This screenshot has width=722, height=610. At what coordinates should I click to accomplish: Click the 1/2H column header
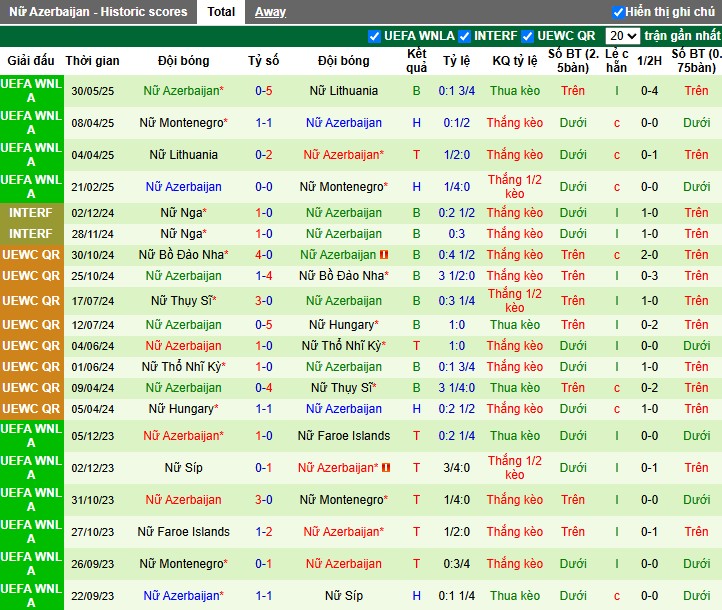(649, 61)
